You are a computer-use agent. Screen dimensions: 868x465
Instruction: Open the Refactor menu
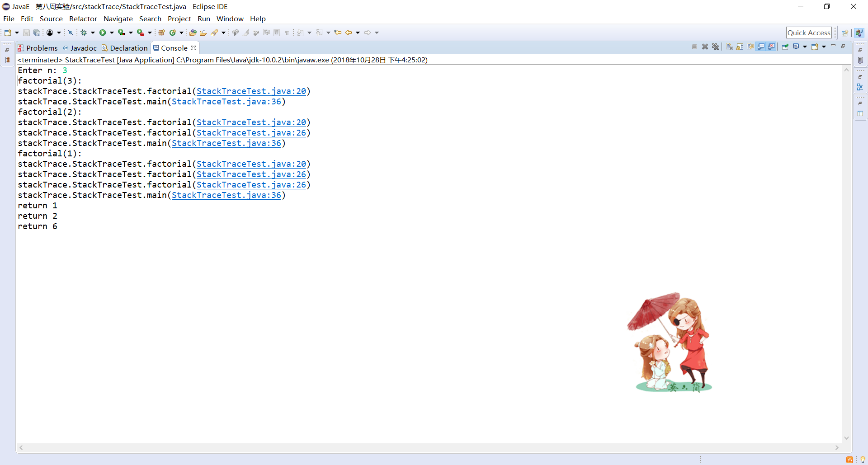pyautogui.click(x=83, y=19)
